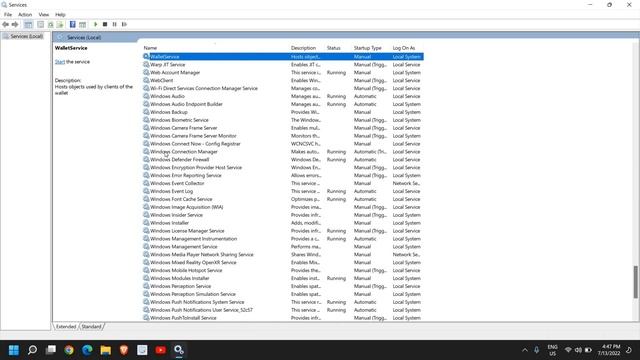This screenshot has height=360, width=640.
Task: Open taskbar Search
Action: coord(32,350)
